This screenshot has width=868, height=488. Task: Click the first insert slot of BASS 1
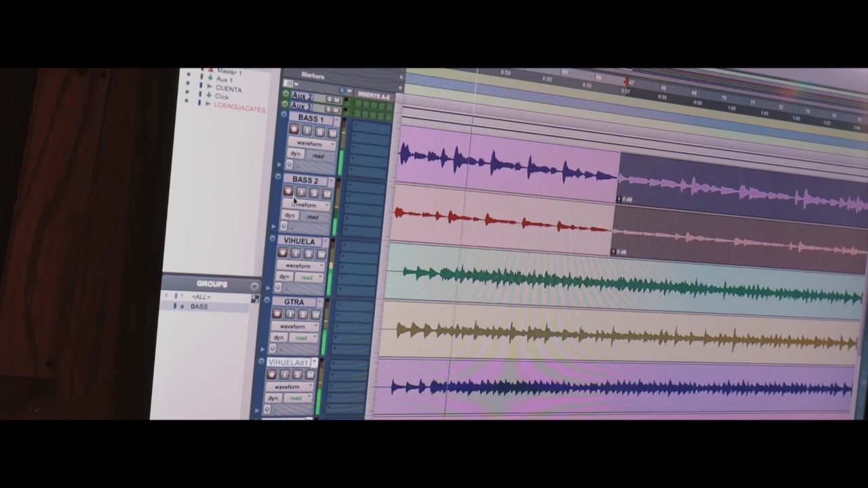370,127
